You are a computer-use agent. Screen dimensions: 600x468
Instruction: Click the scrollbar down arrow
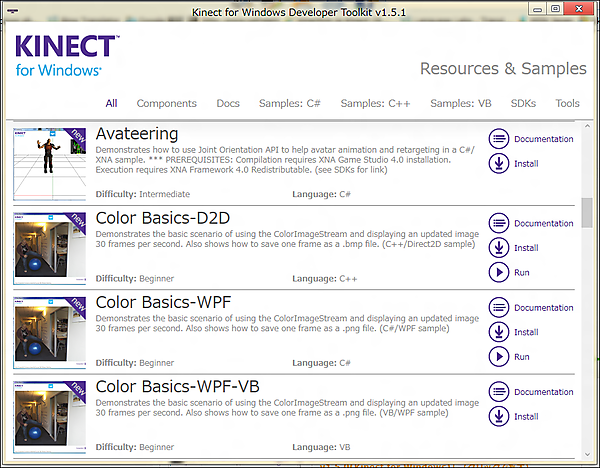click(x=587, y=454)
